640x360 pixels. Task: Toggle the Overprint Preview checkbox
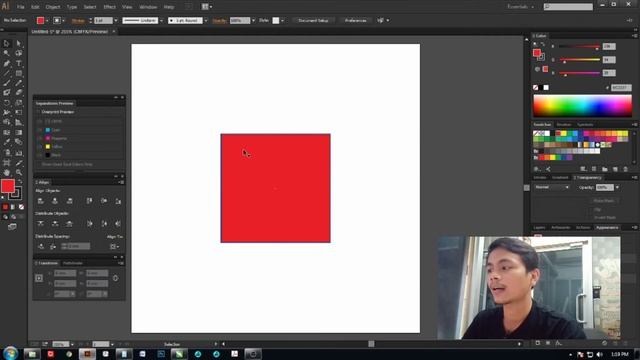coord(38,112)
